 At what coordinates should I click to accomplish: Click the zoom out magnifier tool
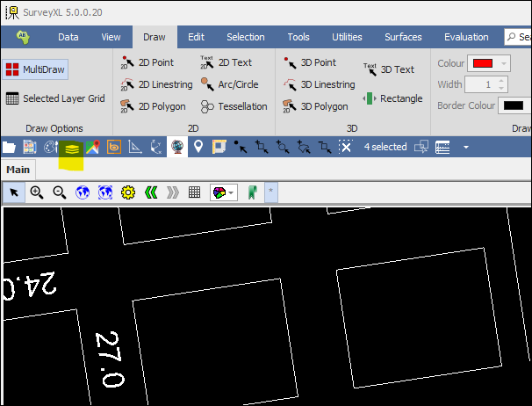tap(60, 192)
